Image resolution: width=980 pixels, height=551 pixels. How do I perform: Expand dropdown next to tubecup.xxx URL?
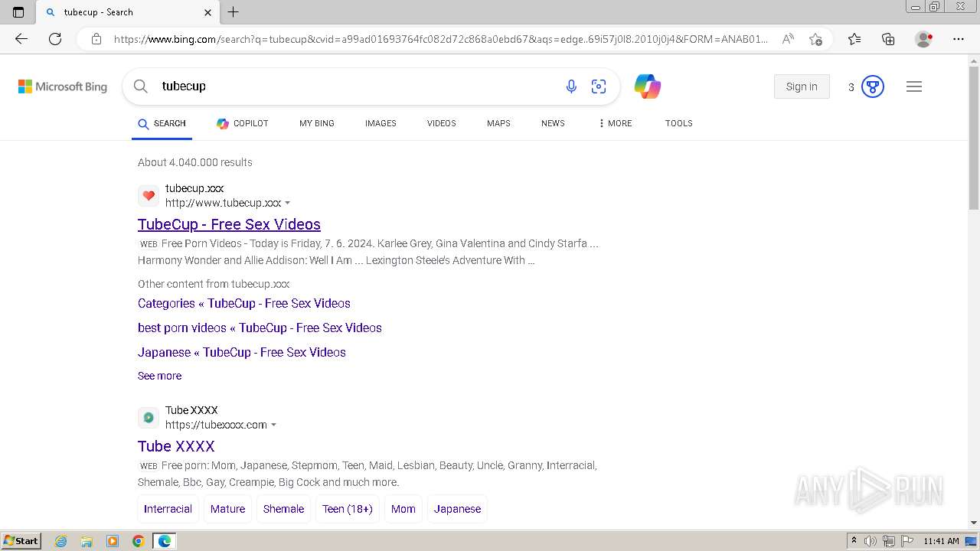click(x=288, y=204)
